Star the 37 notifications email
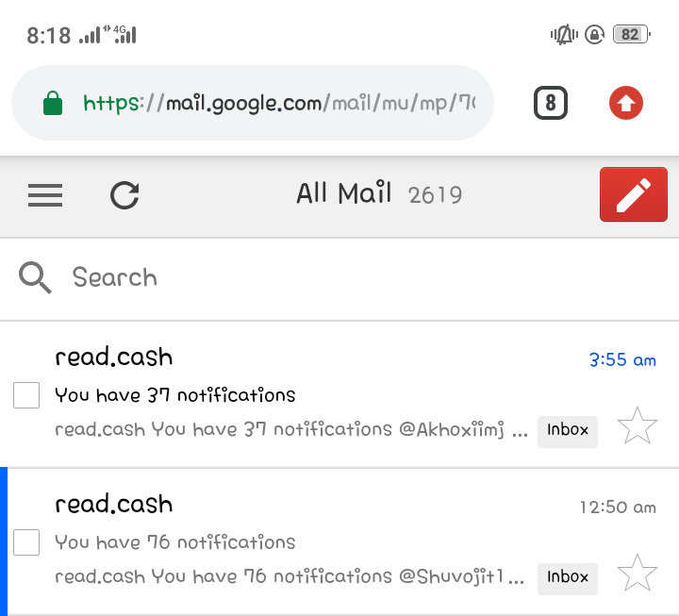679x616 pixels. pos(637,425)
